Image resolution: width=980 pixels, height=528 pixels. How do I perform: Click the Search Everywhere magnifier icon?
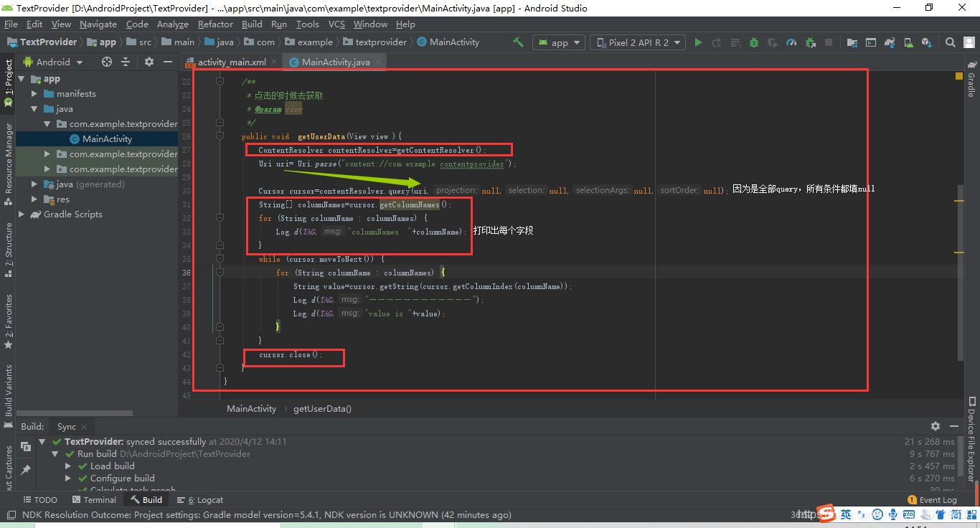pos(950,42)
